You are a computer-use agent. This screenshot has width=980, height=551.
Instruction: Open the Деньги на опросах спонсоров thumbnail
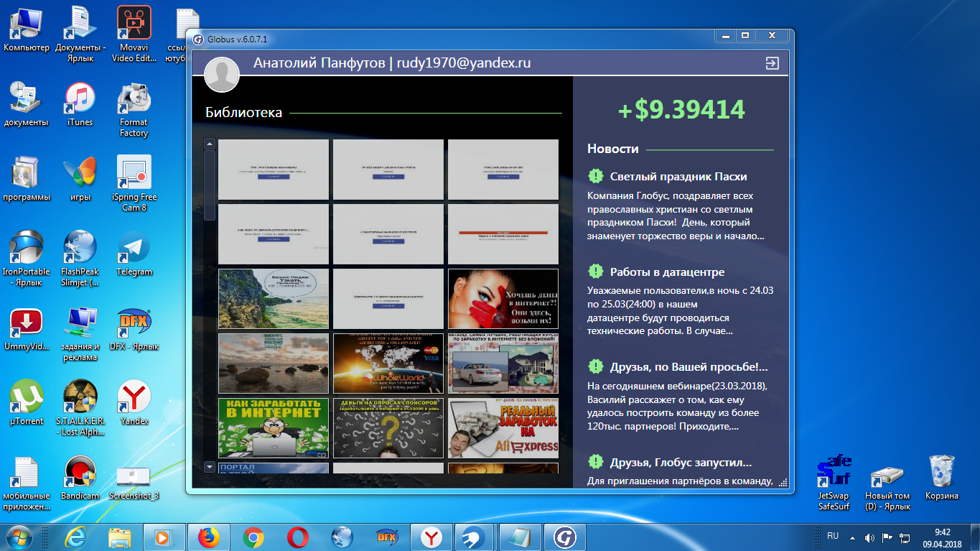(388, 428)
